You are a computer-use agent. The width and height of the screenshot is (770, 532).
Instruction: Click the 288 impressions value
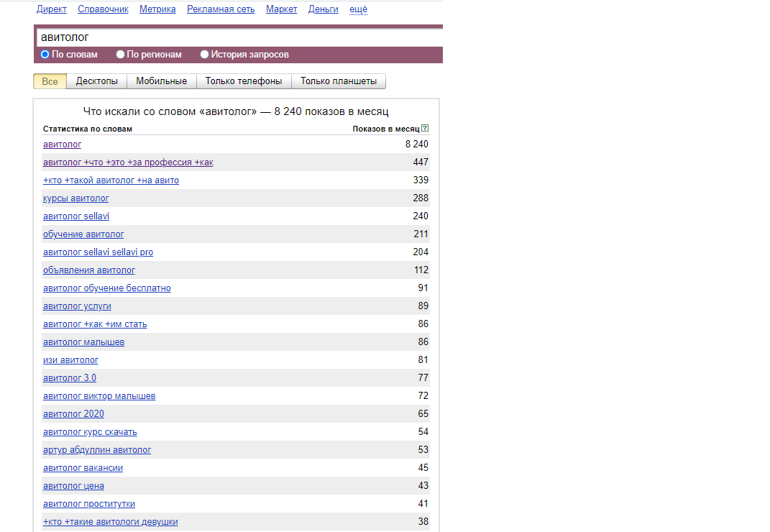tap(421, 198)
